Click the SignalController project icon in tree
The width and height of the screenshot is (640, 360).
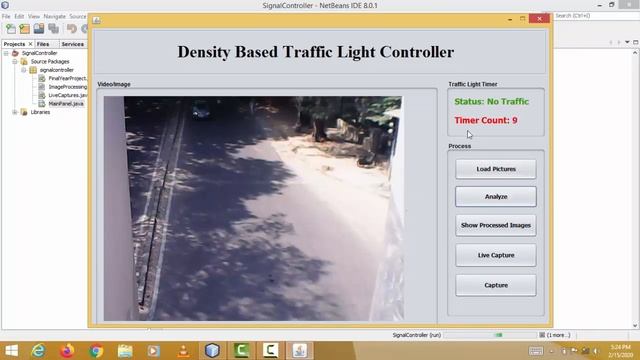pos(16,53)
